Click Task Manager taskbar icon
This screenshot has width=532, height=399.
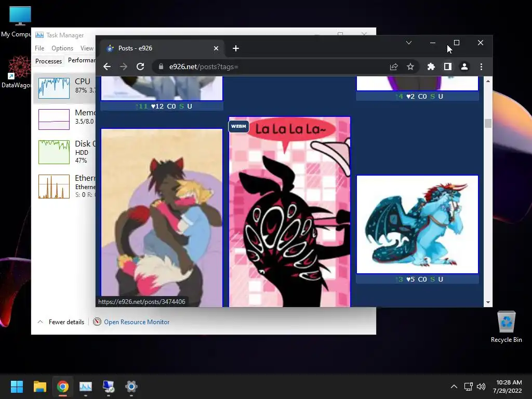[x=86, y=387]
